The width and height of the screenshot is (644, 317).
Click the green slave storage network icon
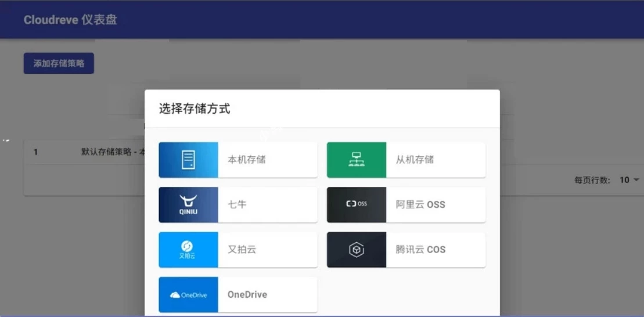point(356,160)
